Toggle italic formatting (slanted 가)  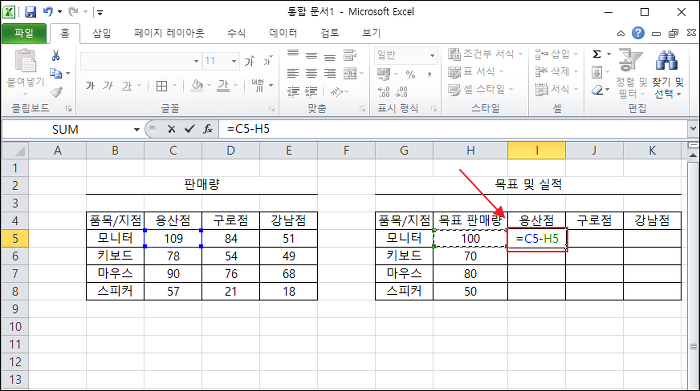click(x=108, y=85)
